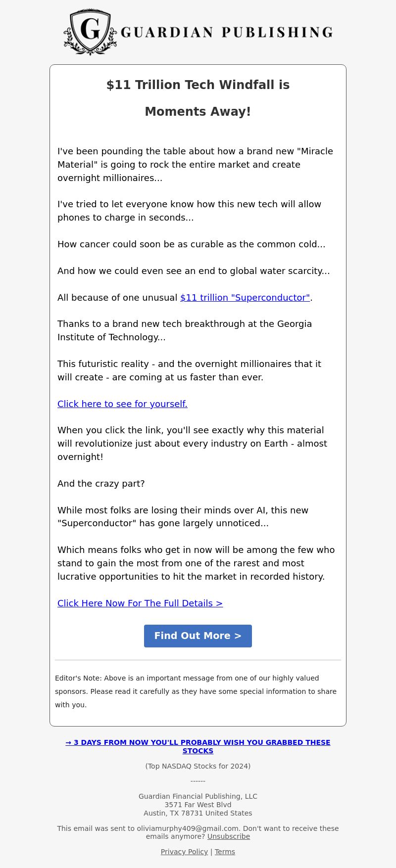Viewport: 396px width, 868px height.
Task: Open the $11 trillion "Superconductor" link
Action: (x=245, y=298)
